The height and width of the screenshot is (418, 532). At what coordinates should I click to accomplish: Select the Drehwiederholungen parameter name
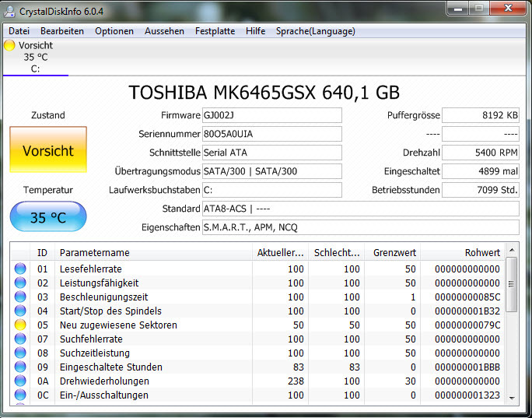tap(104, 381)
